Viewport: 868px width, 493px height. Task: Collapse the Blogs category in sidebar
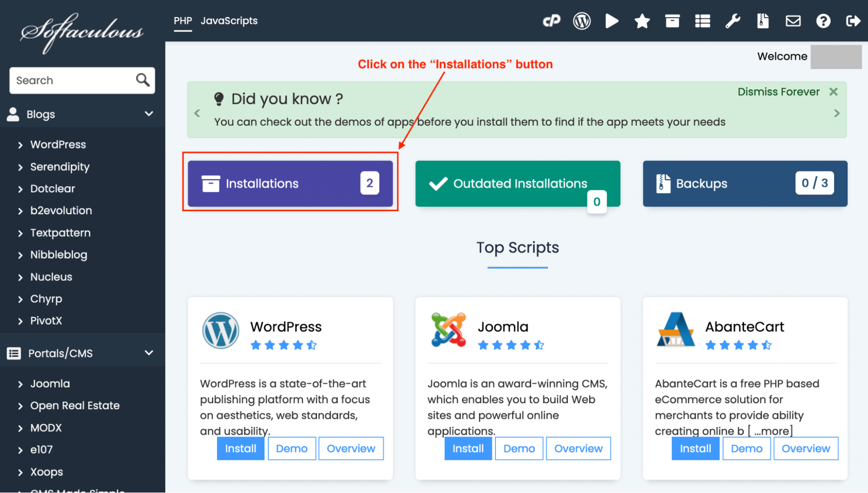[149, 114]
